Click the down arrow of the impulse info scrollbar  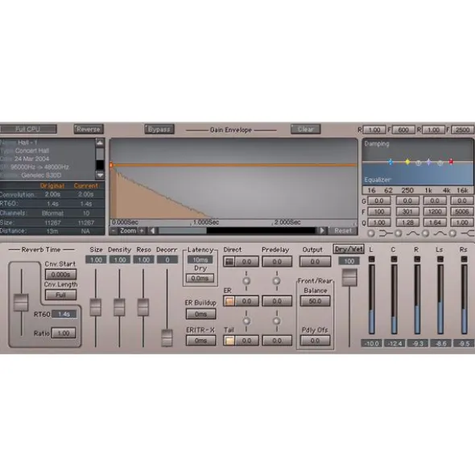coord(100,175)
